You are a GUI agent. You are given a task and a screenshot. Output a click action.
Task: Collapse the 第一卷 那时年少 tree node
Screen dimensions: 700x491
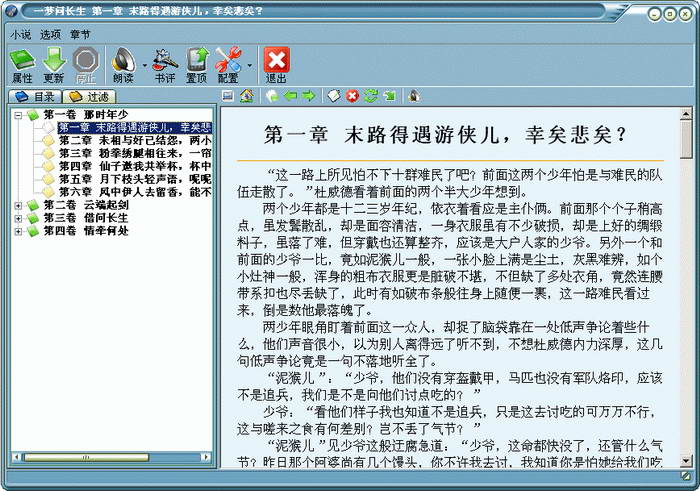(18, 115)
